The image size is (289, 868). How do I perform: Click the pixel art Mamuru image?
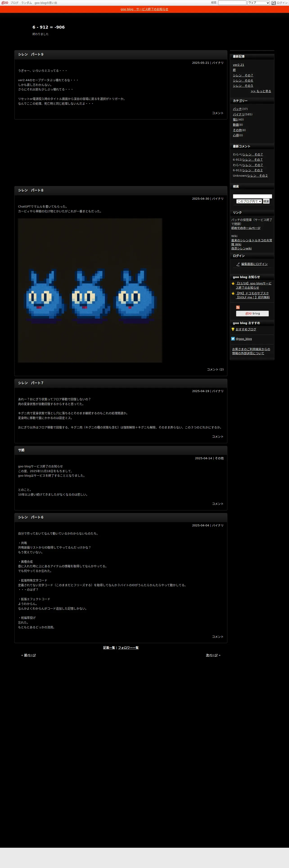click(x=90, y=290)
